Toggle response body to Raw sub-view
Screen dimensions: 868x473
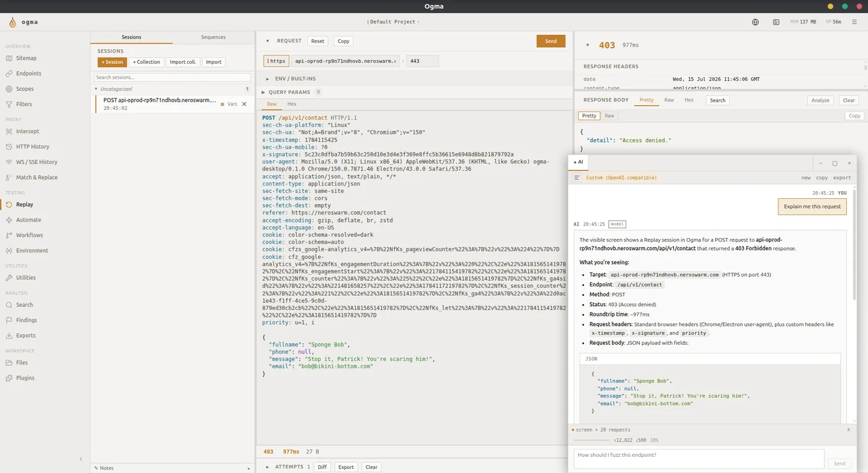click(609, 116)
